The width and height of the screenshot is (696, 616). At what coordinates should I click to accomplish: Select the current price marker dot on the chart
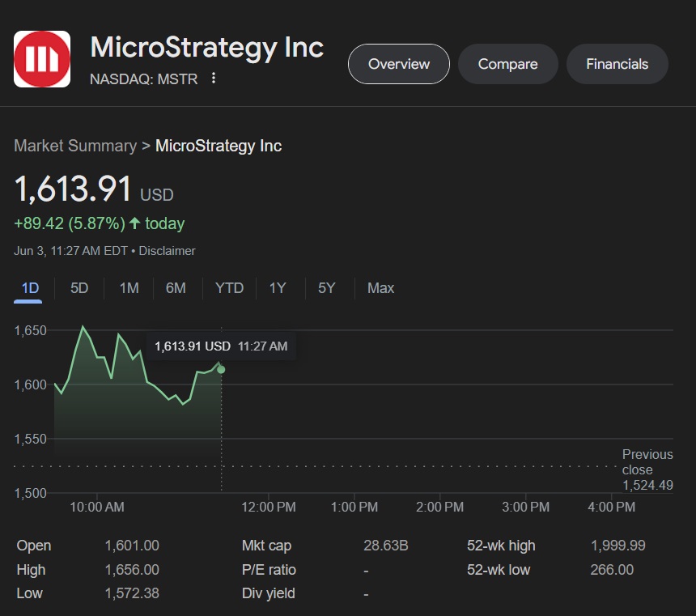pos(220,369)
